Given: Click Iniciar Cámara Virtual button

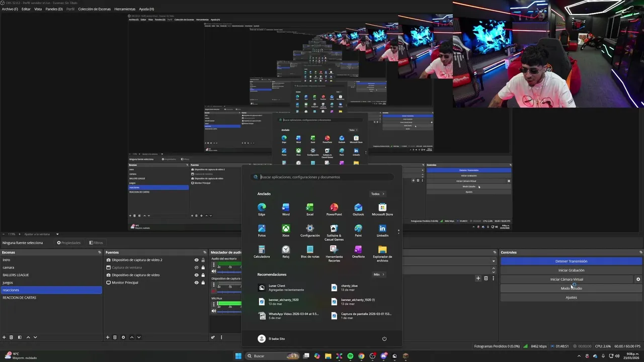Looking at the screenshot, I should tap(567, 279).
